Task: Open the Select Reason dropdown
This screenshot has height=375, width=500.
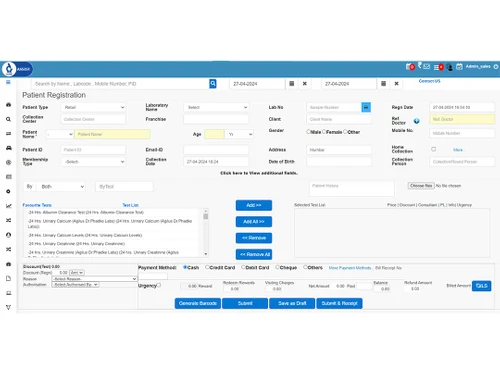Action: click(x=94, y=279)
